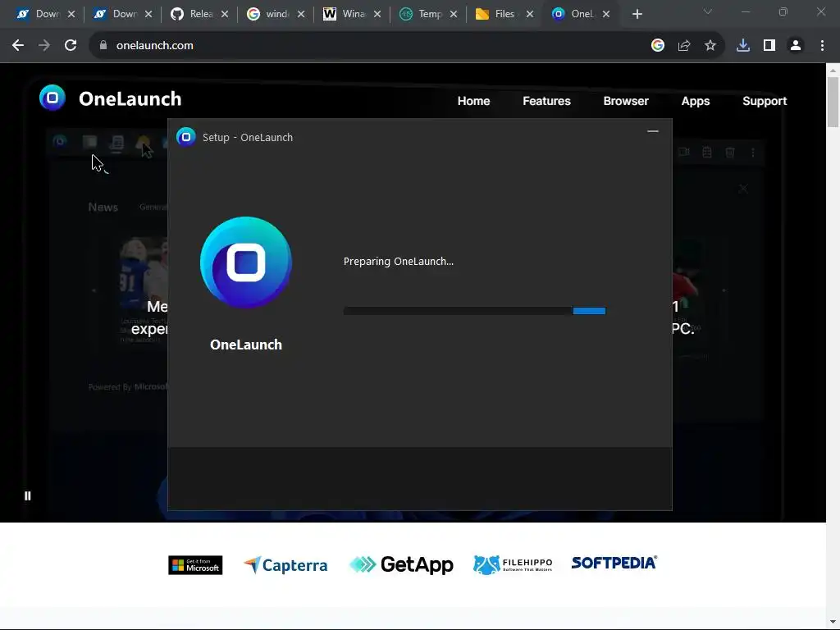Viewport: 840px width, 630px height.
Task: Open the Chrome downloads panel
Action: [743, 46]
